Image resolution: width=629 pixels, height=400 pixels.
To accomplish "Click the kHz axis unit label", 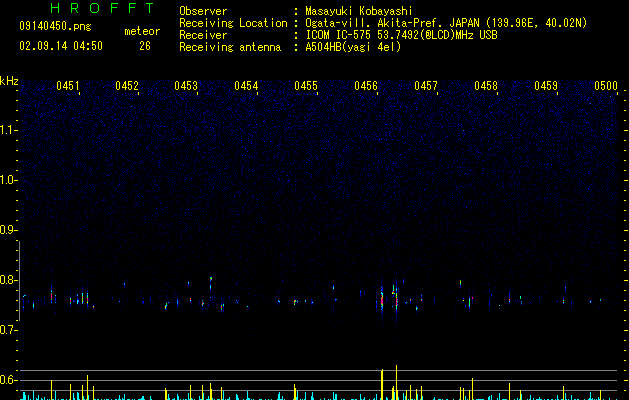I will pos(9,81).
